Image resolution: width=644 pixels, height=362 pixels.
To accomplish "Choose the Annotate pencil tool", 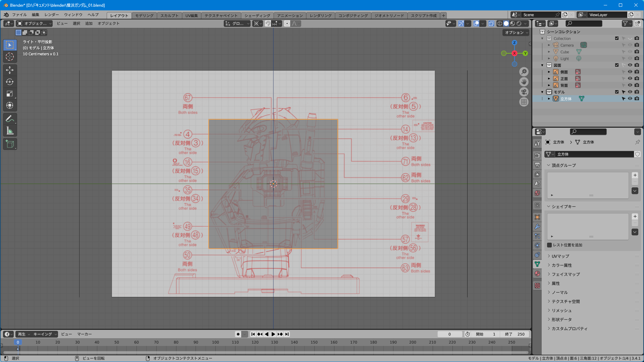I will 10,119.
